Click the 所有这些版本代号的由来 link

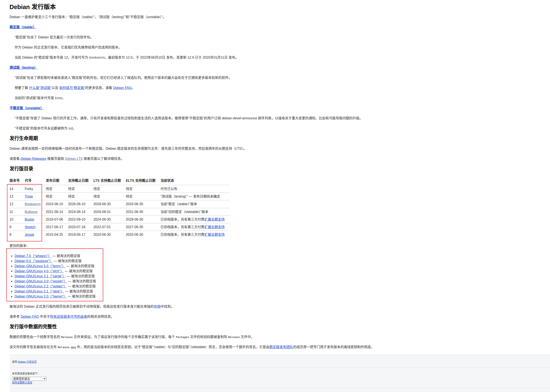tap(69, 317)
